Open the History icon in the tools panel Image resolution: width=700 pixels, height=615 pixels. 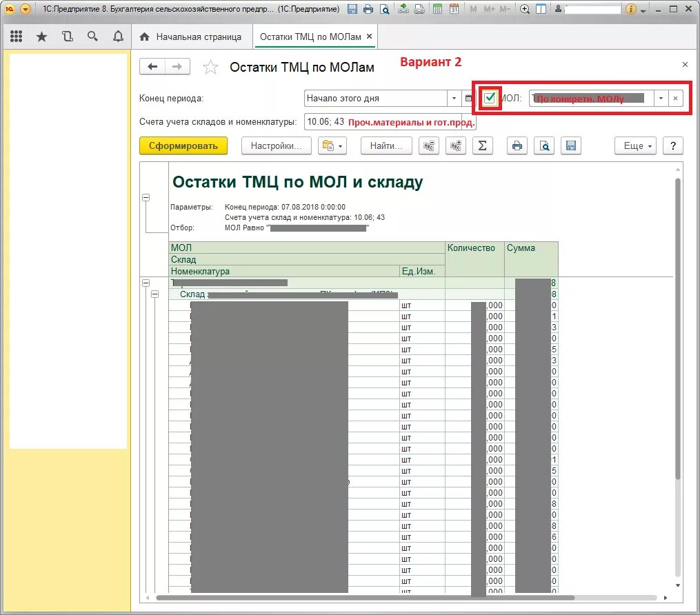click(x=68, y=37)
